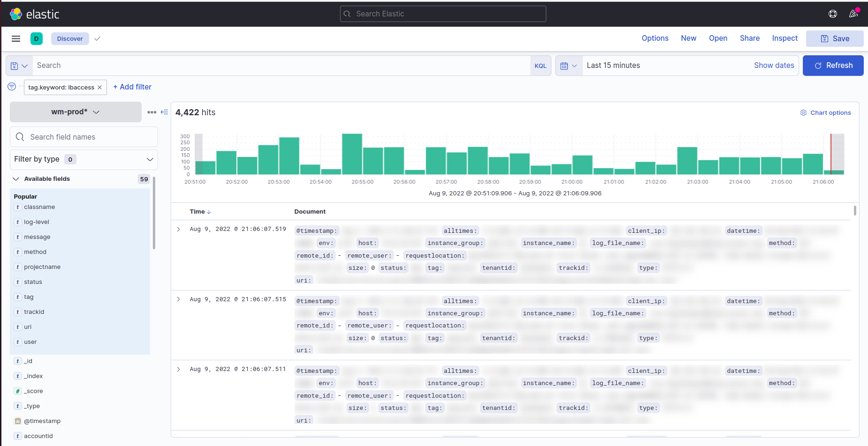Collapse the Available fields section
The height and width of the screenshot is (446, 868).
pyautogui.click(x=16, y=179)
